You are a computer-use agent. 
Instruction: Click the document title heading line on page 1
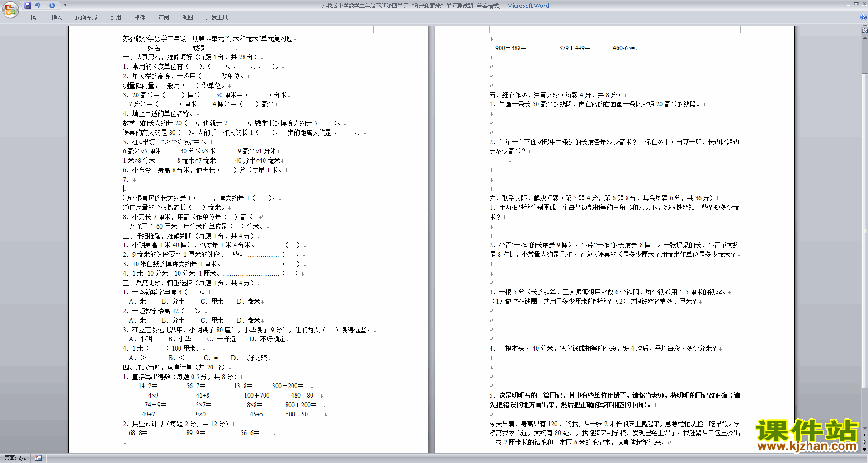click(208, 38)
